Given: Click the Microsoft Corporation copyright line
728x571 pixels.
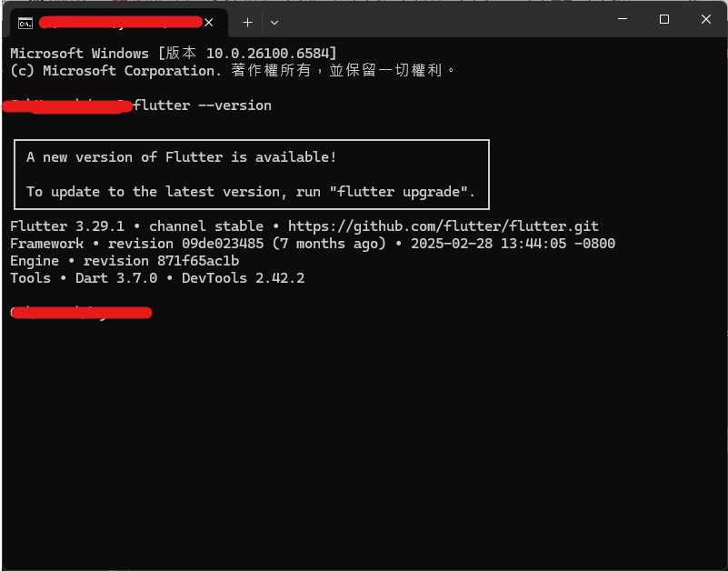Looking at the screenshot, I should 232,71.
